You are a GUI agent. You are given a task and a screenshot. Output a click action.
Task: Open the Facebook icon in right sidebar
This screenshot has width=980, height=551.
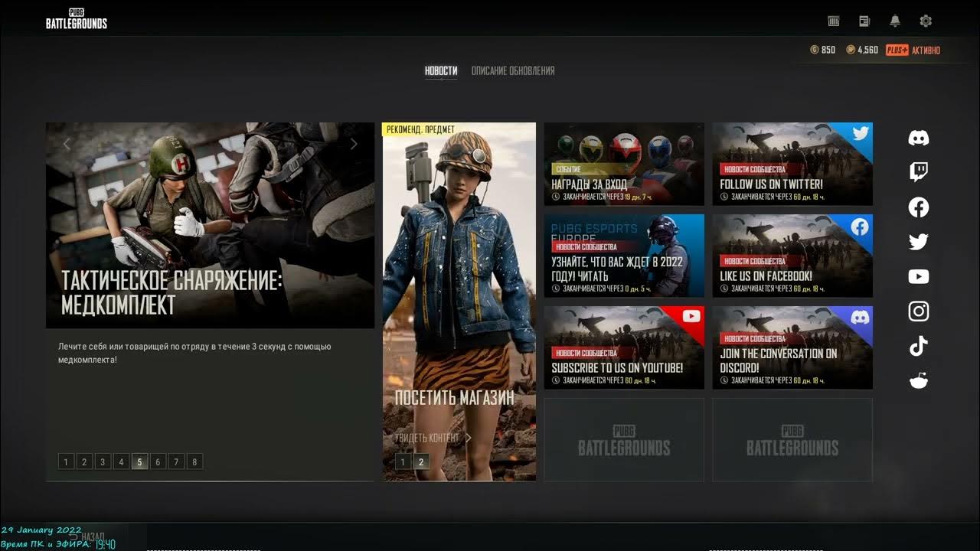(919, 207)
